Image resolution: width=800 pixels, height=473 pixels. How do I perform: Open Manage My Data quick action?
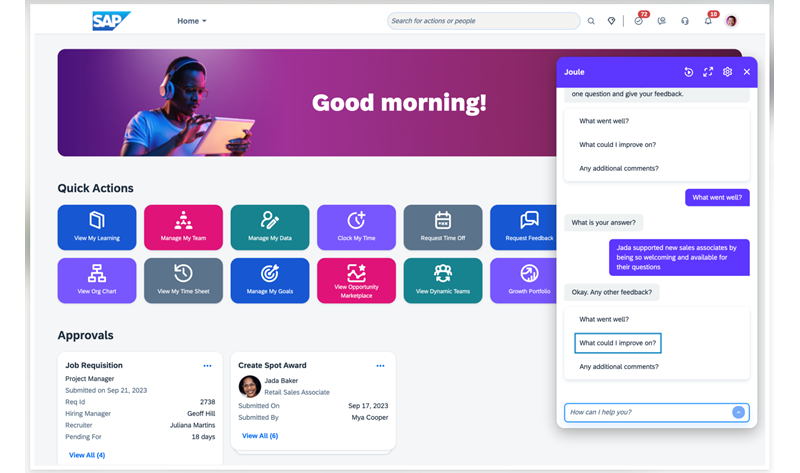(x=270, y=228)
